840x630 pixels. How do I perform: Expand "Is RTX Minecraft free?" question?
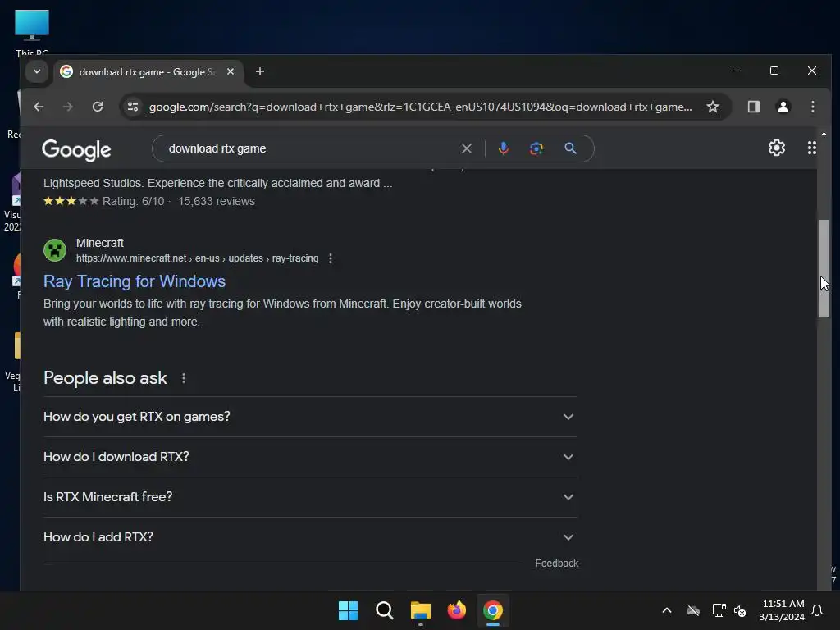(x=310, y=497)
